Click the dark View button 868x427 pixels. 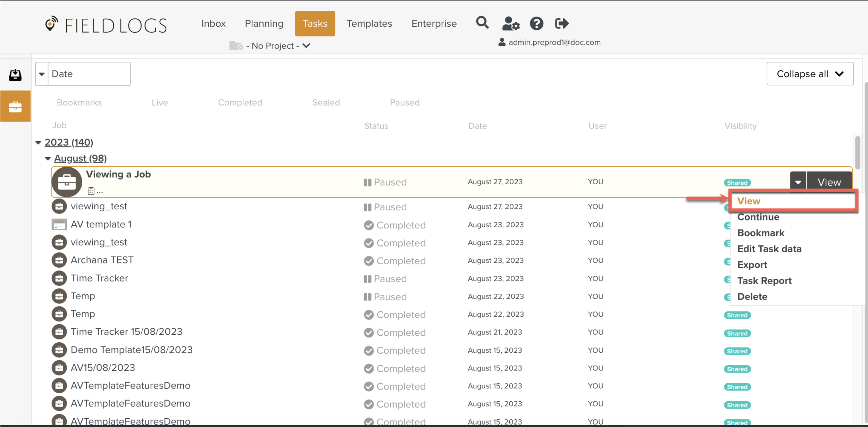pos(829,182)
